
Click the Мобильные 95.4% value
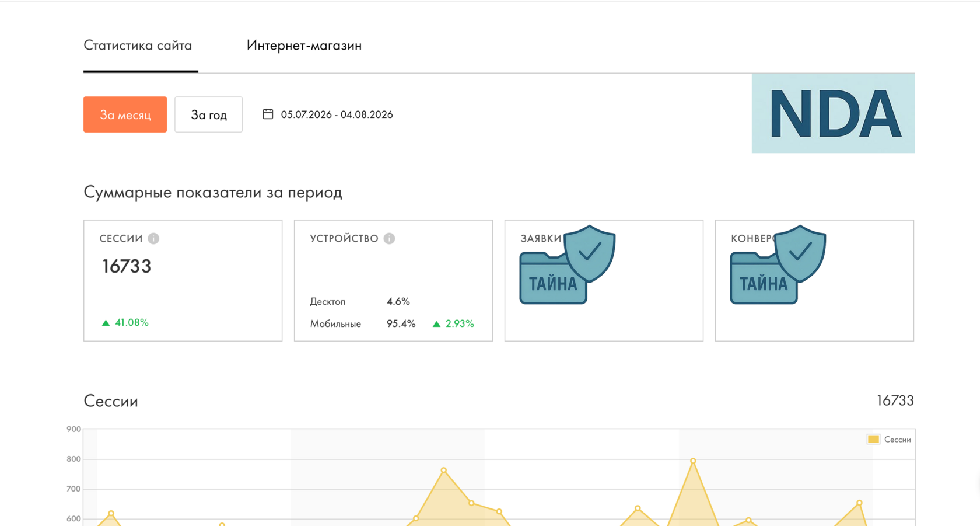[x=401, y=323]
